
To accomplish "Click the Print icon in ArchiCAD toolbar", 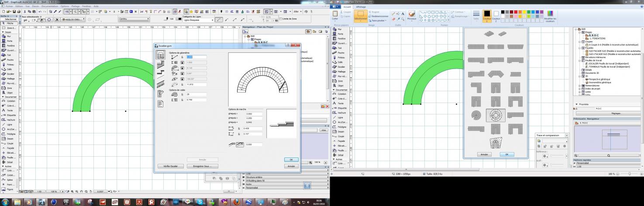I will (19, 11).
